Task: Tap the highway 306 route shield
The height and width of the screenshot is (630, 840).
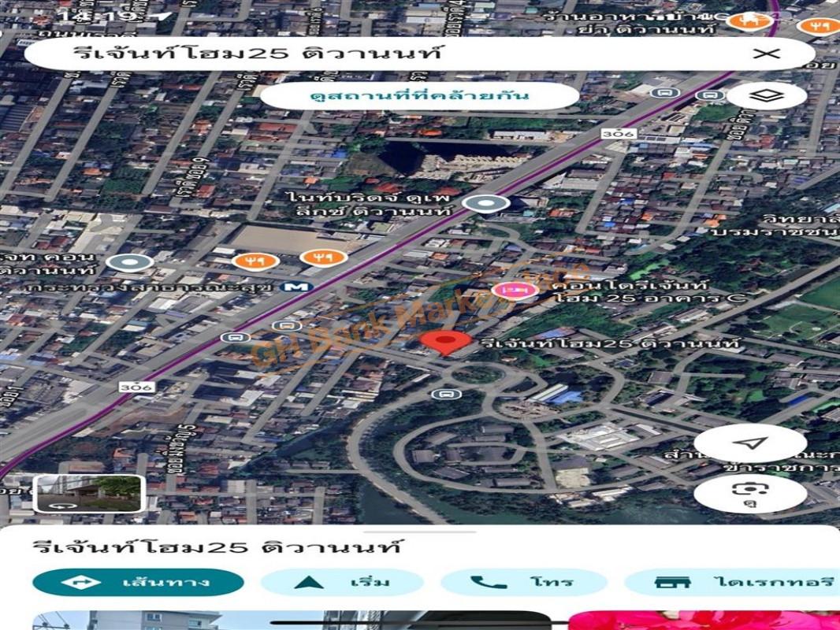Action: tap(138, 385)
